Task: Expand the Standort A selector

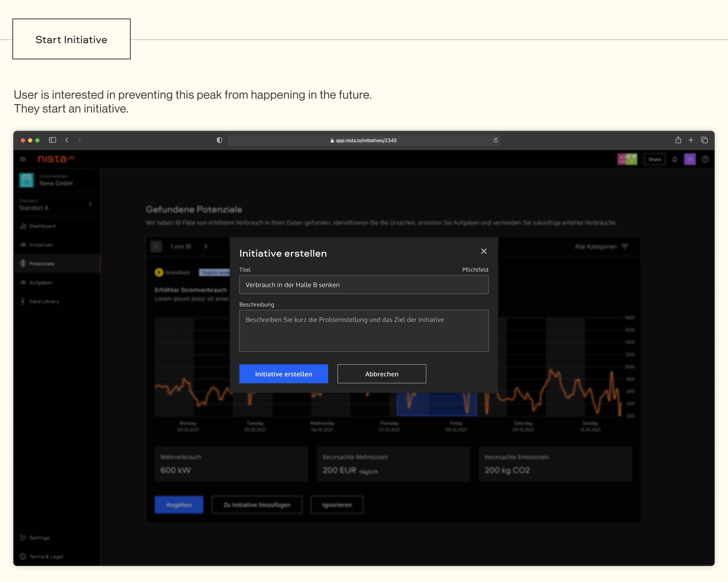Action: tap(90, 204)
